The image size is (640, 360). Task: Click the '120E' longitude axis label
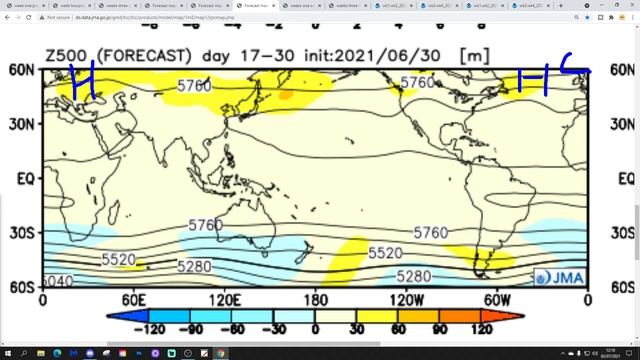(x=224, y=301)
